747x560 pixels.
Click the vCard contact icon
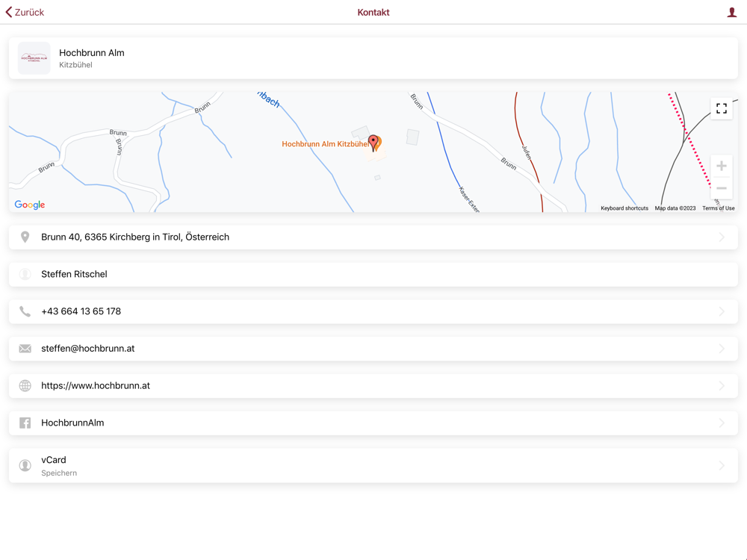click(x=25, y=465)
